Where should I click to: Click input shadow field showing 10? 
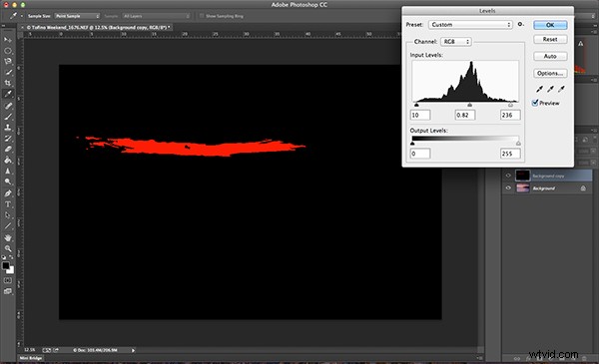coord(420,115)
